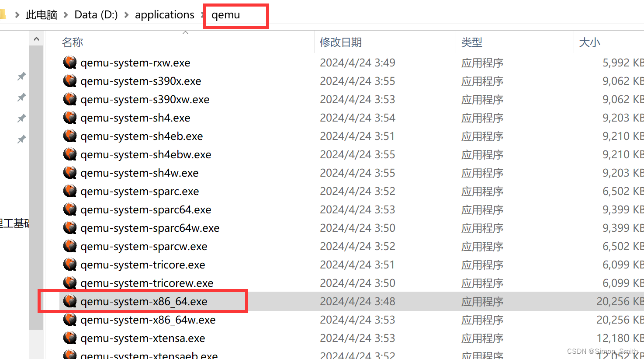Open the chevron after applications in breadcrumb
The width and height of the screenshot is (644, 359).
coord(202,14)
